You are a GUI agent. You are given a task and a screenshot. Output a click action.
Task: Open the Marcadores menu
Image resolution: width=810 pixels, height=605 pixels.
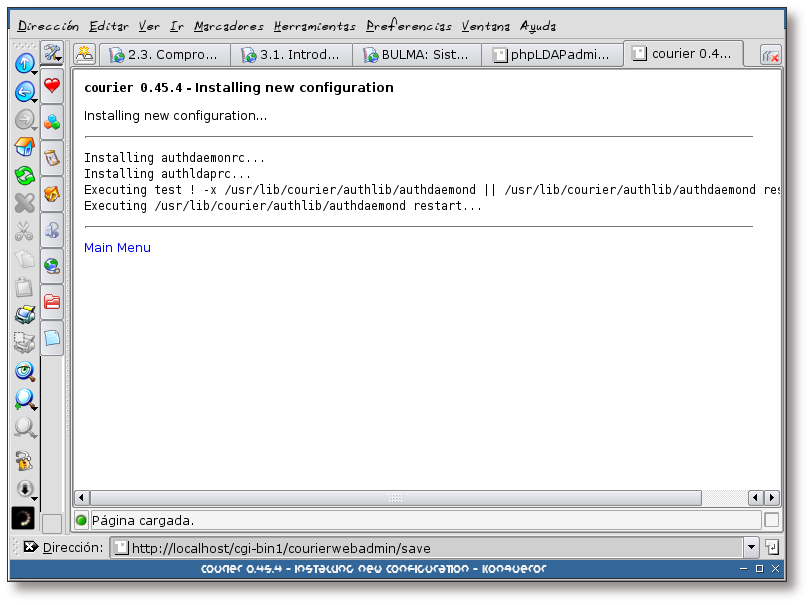point(229,26)
